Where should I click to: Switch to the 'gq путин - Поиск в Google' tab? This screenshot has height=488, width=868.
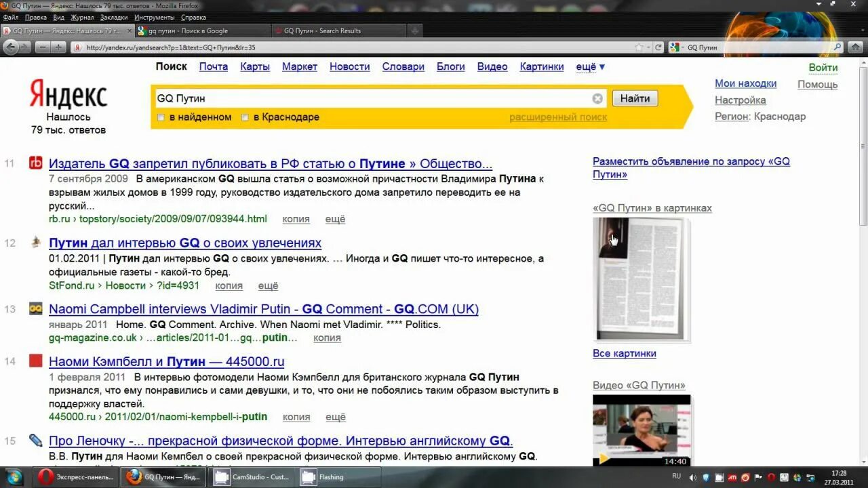click(203, 30)
